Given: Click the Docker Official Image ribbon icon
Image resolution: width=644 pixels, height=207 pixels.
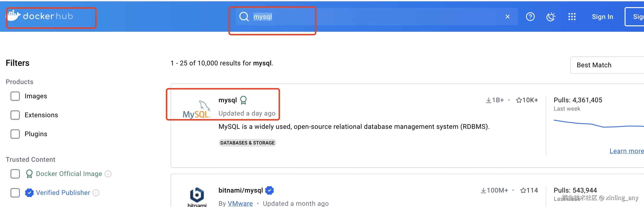Looking at the screenshot, I should pyautogui.click(x=29, y=174).
